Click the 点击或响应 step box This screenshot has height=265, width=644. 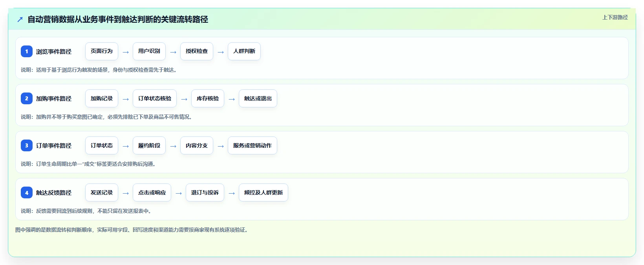152,192
